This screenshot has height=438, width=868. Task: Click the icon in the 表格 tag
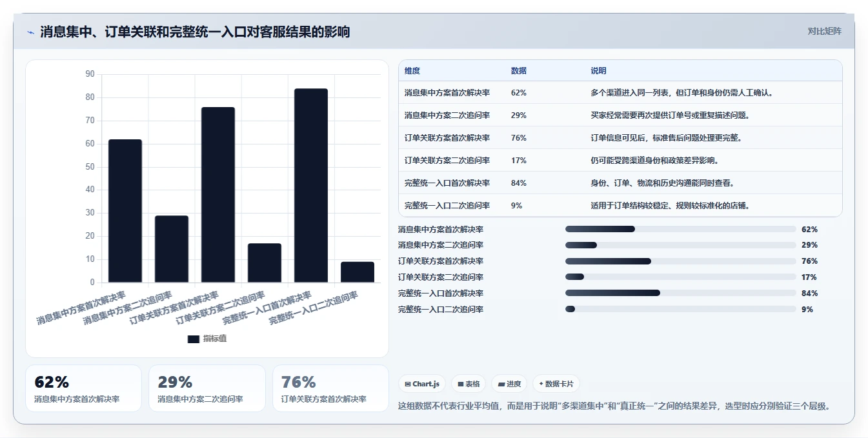pos(460,384)
